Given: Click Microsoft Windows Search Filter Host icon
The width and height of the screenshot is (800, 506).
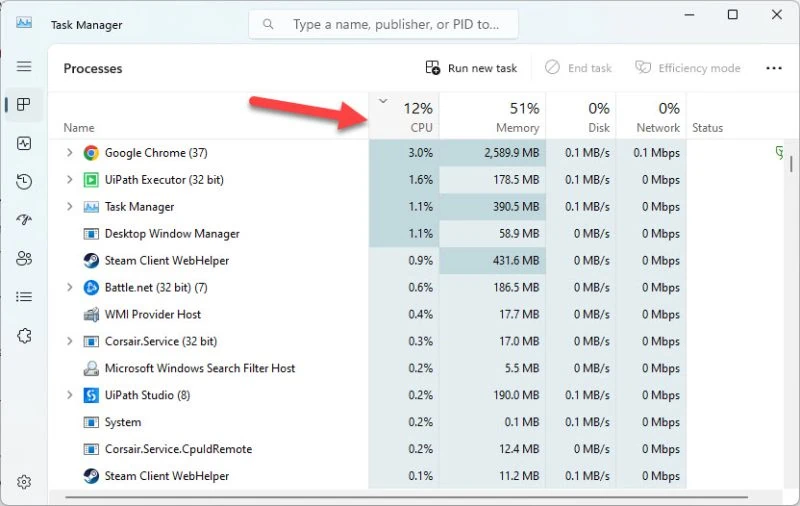Looking at the screenshot, I should 91,368.
